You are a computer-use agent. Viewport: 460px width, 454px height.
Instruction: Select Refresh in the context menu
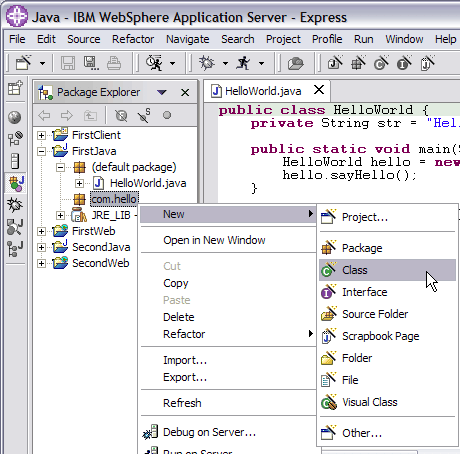tap(182, 403)
